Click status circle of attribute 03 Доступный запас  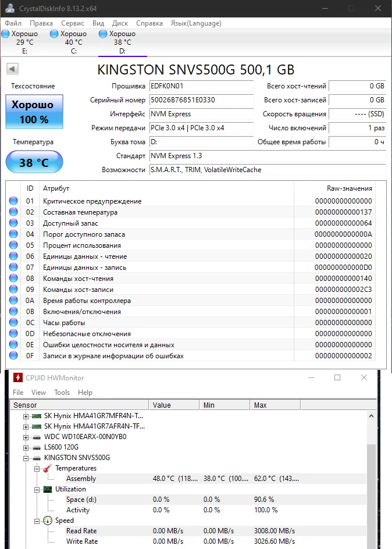point(13,223)
